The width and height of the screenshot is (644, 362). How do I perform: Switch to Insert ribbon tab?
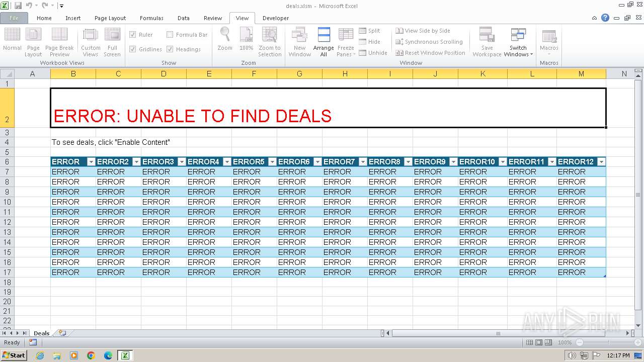pos(73,18)
